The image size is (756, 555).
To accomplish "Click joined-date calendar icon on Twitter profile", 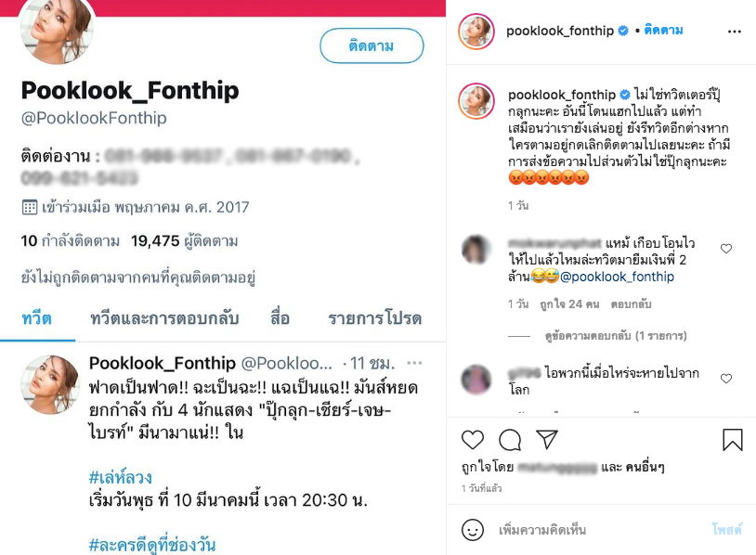I will (30, 208).
